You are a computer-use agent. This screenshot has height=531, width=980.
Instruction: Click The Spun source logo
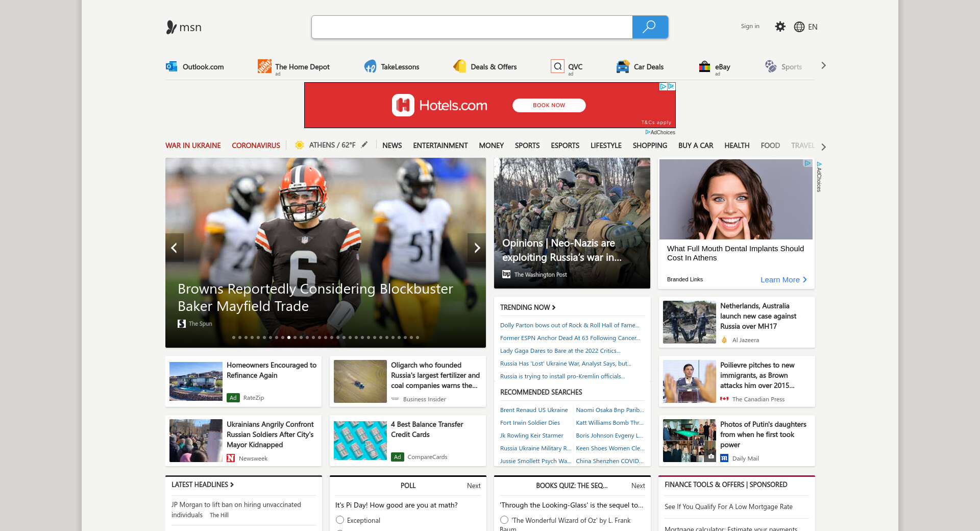coord(182,324)
